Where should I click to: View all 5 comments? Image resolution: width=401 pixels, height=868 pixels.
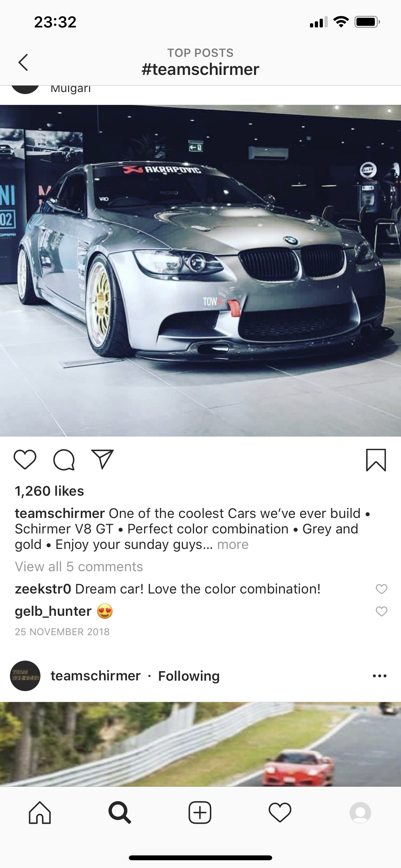coord(79,566)
